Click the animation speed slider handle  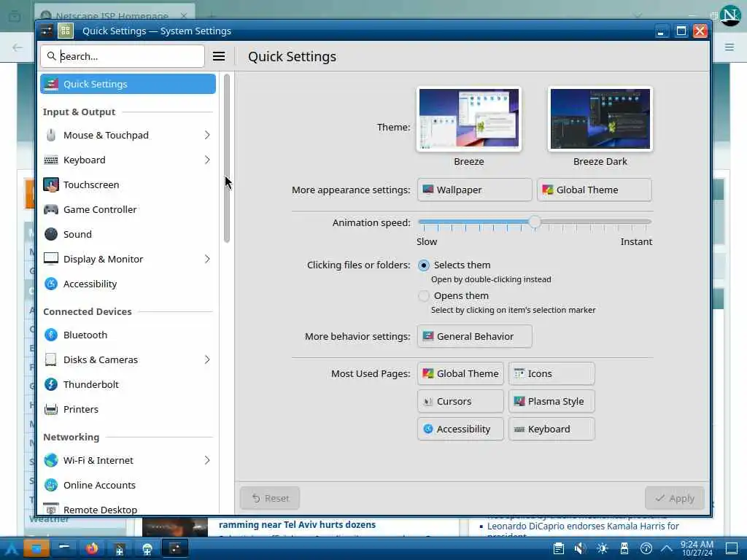point(535,222)
